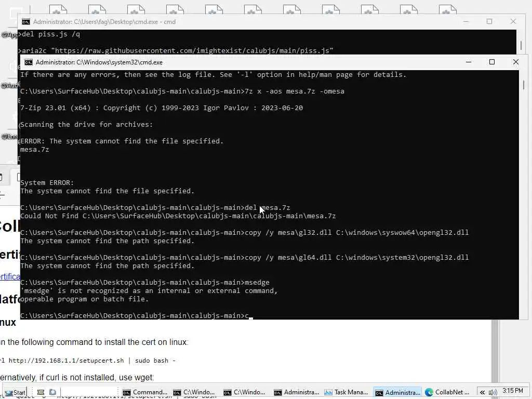
Task: Click the scrollbar thumb of the system32 cmd window
Action: [524, 85]
